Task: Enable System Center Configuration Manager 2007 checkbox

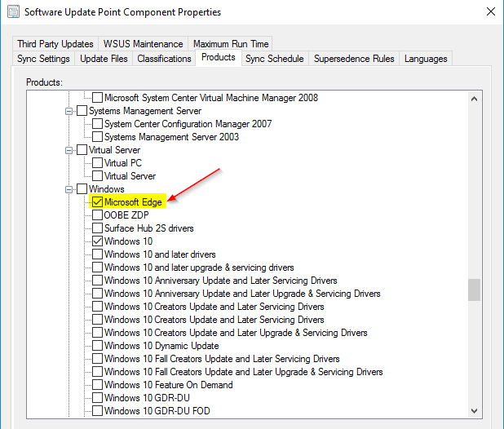Action: 97,124
